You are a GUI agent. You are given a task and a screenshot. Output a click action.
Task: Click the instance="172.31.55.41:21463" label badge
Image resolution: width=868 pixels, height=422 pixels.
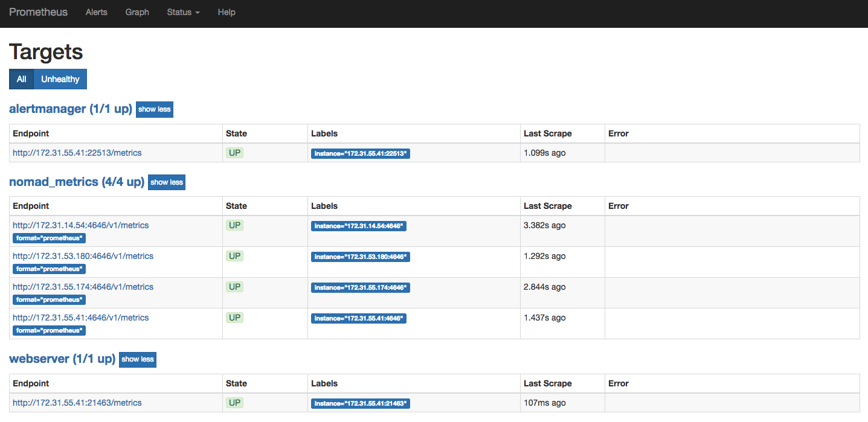[361, 403]
